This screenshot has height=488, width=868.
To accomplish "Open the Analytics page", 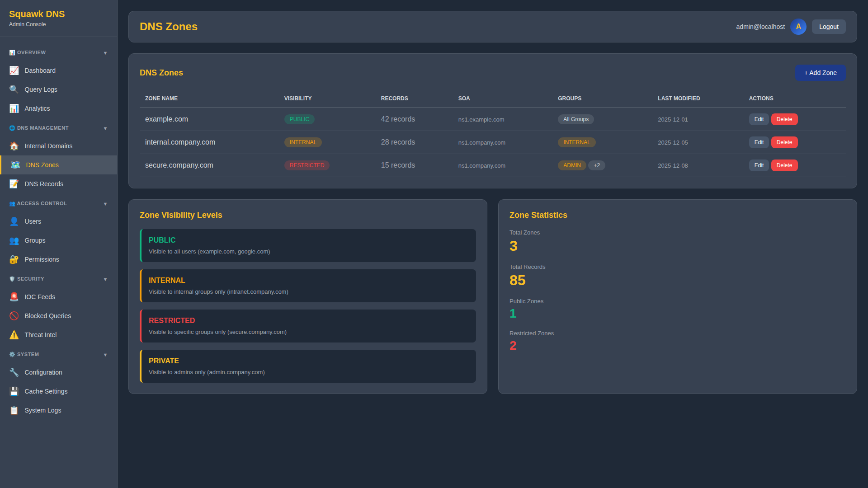I will tap(58, 108).
